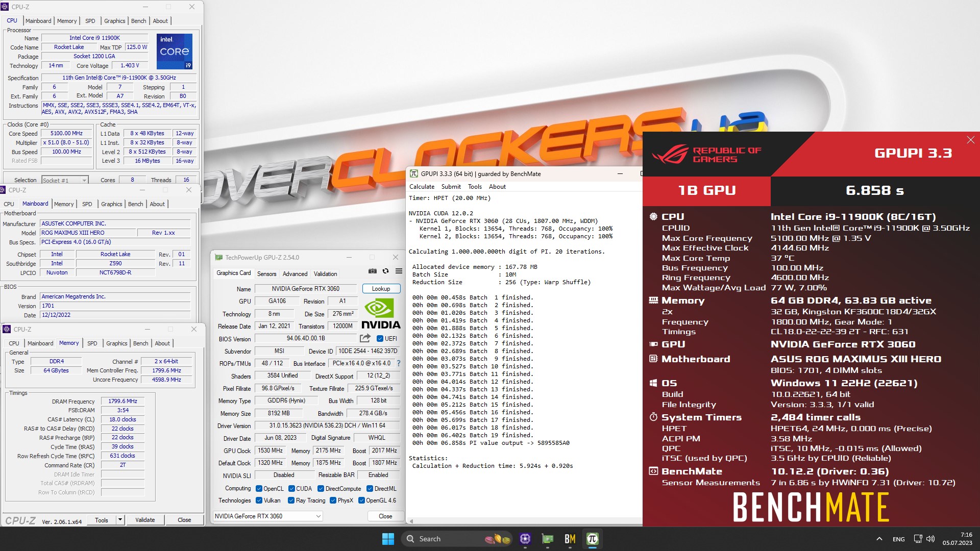Click the BIOS Version field in GPU-Z
The image size is (980, 551).
point(306,338)
